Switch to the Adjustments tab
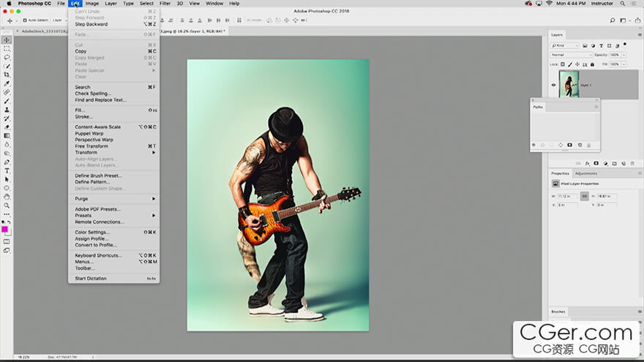 [586, 173]
